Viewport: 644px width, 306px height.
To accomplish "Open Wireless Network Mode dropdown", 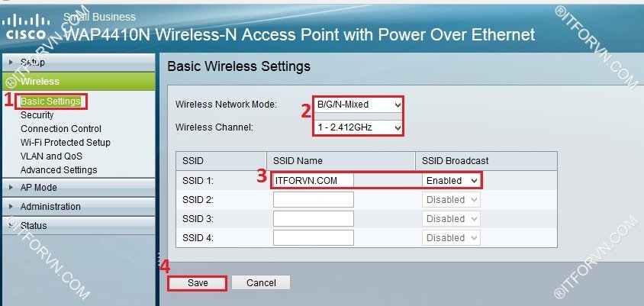I will coord(358,105).
